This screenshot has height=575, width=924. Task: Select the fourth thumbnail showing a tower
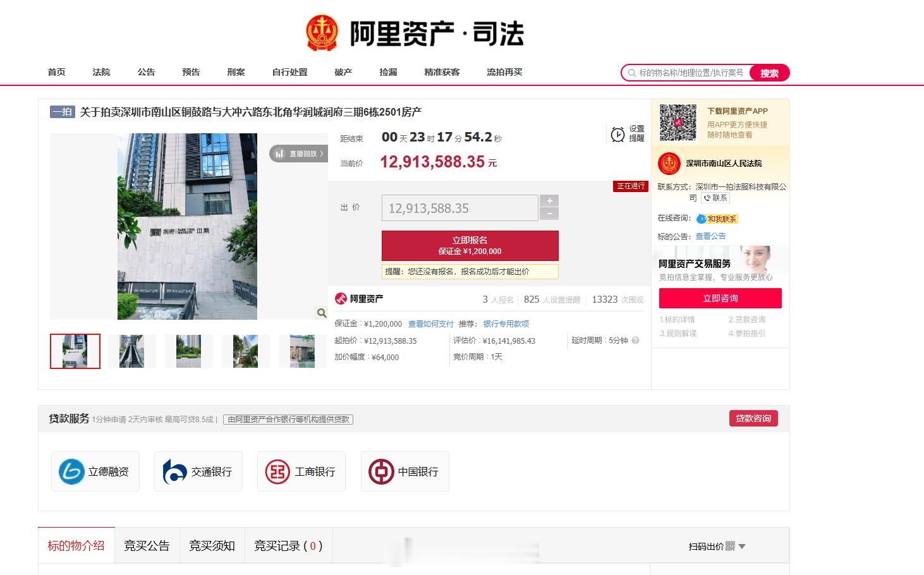point(246,351)
